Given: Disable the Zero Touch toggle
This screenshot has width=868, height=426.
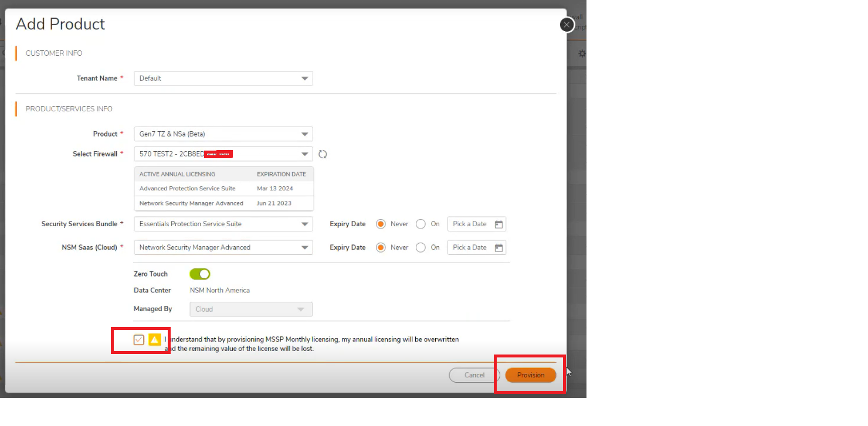Looking at the screenshot, I should 200,274.
